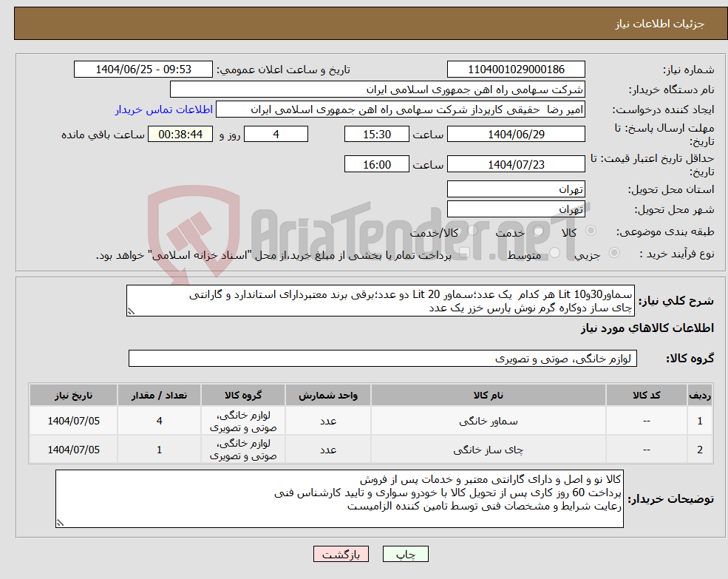Click the بازگشت button
This screenshot has height=579, width=728.
pos(341,553)
